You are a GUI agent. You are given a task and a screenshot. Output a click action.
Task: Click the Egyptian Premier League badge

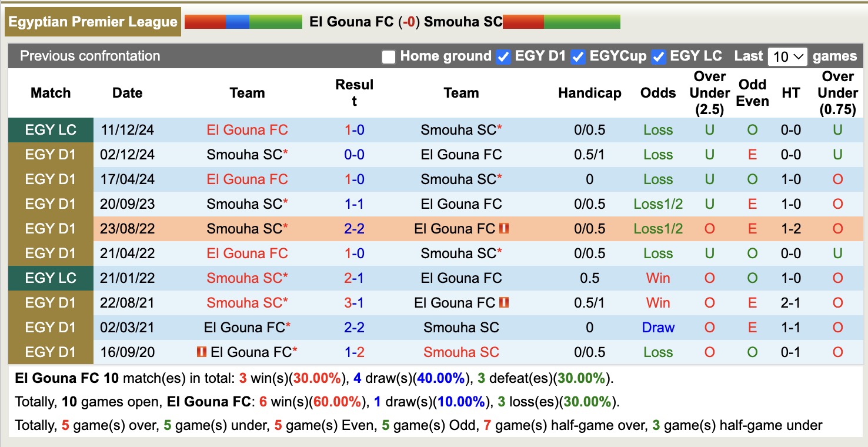coord(92,22)
